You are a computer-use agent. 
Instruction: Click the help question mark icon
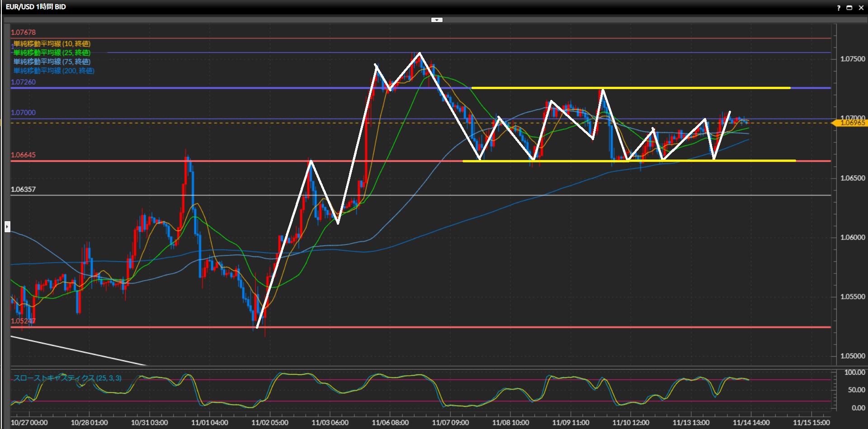[839, 8]
